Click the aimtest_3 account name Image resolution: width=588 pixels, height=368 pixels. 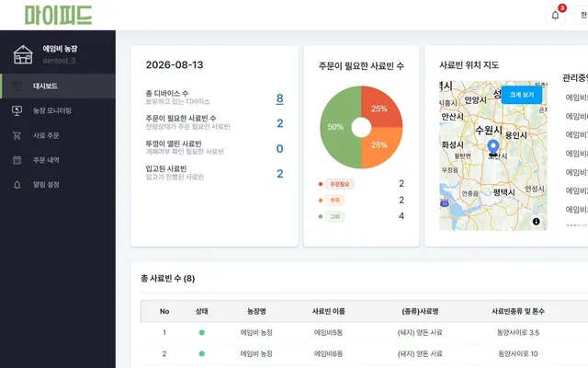[x=59, y=61]
